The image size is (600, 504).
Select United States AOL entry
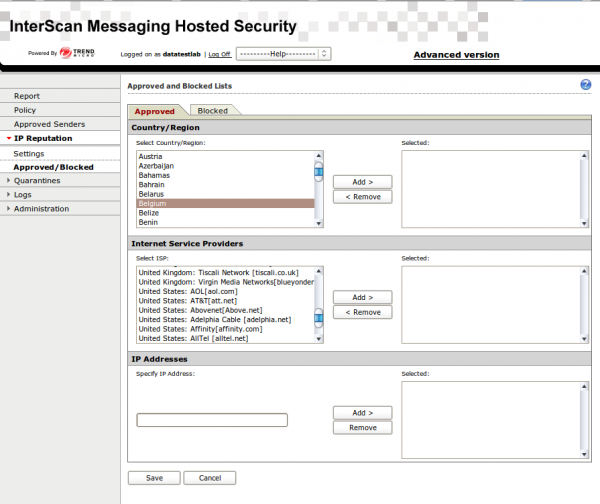pyautogui.click(x=225, y=292)
